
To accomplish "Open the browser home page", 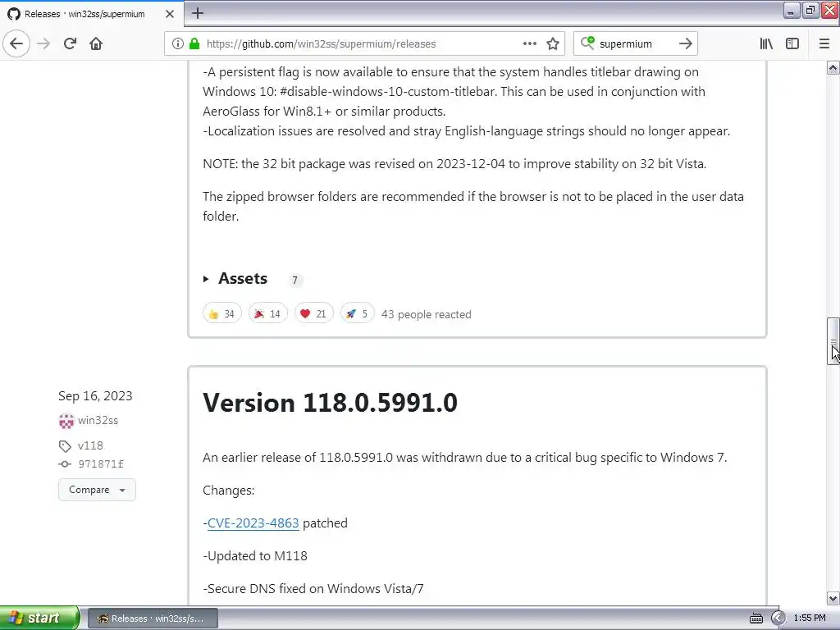I will (x=96, y=43).
